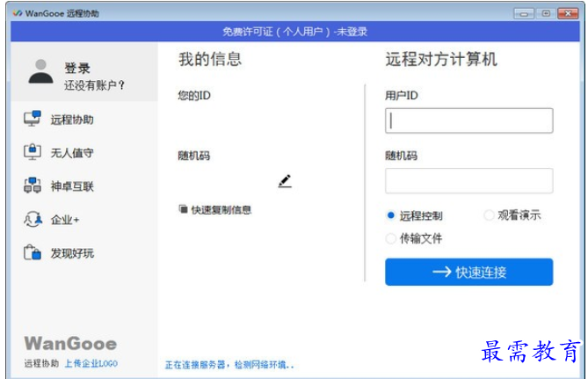Click the WanGooe title bar app icon
The height and width of the screenshot is (379, 588).
pos(18,13)
